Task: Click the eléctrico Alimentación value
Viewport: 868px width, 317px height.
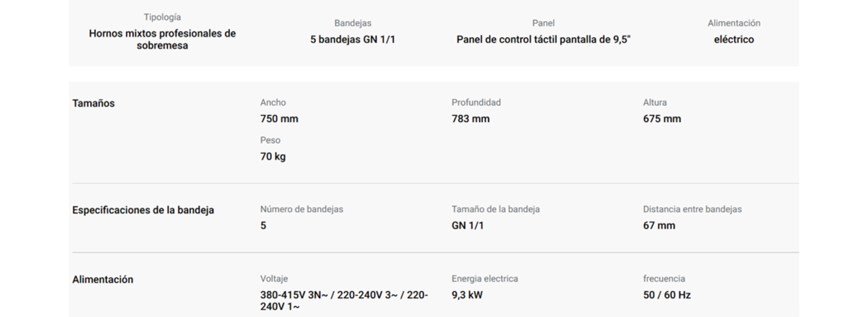Action: 734,40
